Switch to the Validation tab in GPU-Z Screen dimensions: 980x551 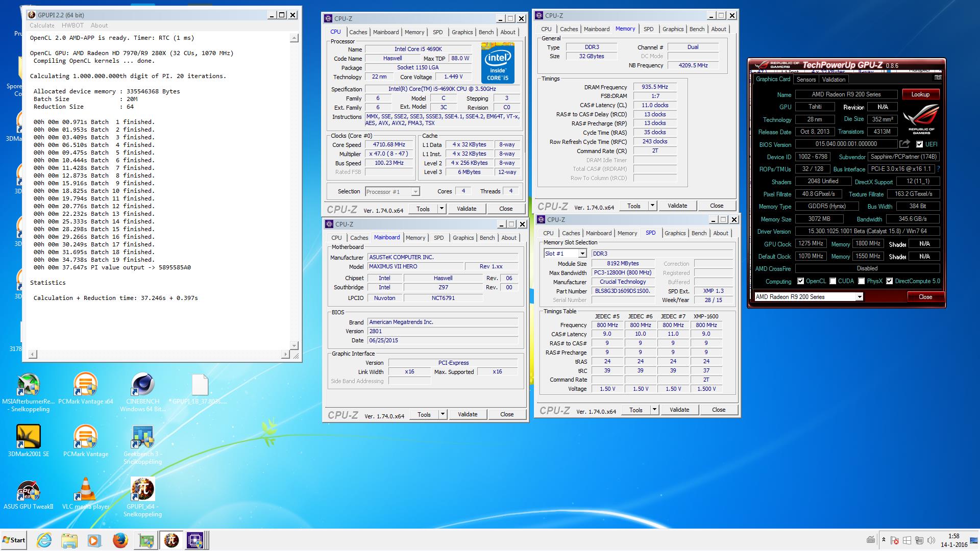point(834,80)
